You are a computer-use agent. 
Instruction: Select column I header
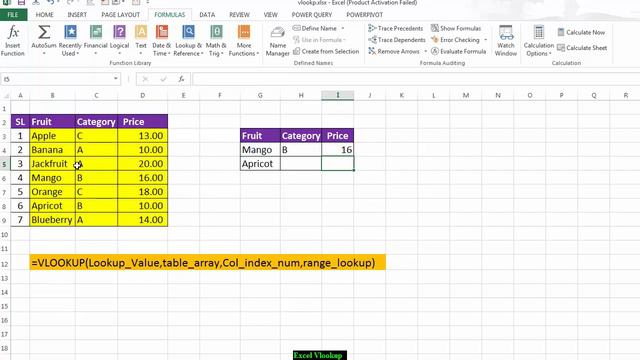(338, 95)
